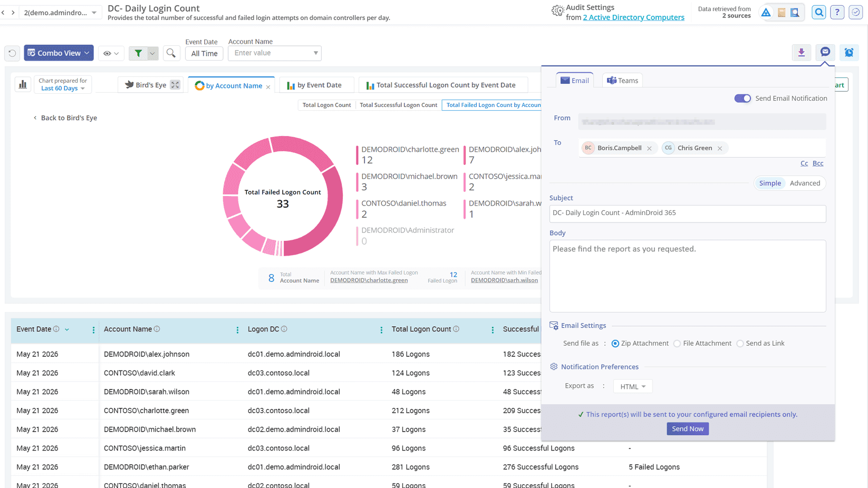Change Last 60 Days chart period
The width and height of the screenshot is (868, 488).
coord(63,88)
